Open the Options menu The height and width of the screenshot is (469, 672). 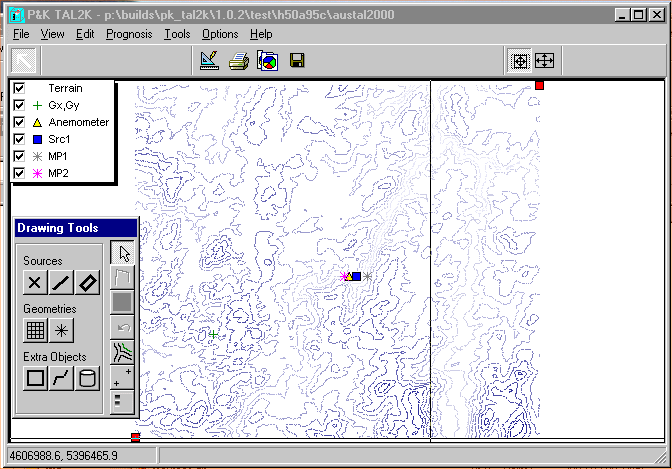[x=220, y=34]
